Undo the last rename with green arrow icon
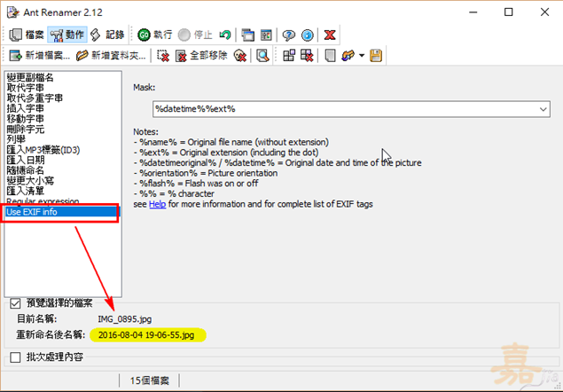The width and height of the screenshot is (563, 392). (x=225, y=35)
